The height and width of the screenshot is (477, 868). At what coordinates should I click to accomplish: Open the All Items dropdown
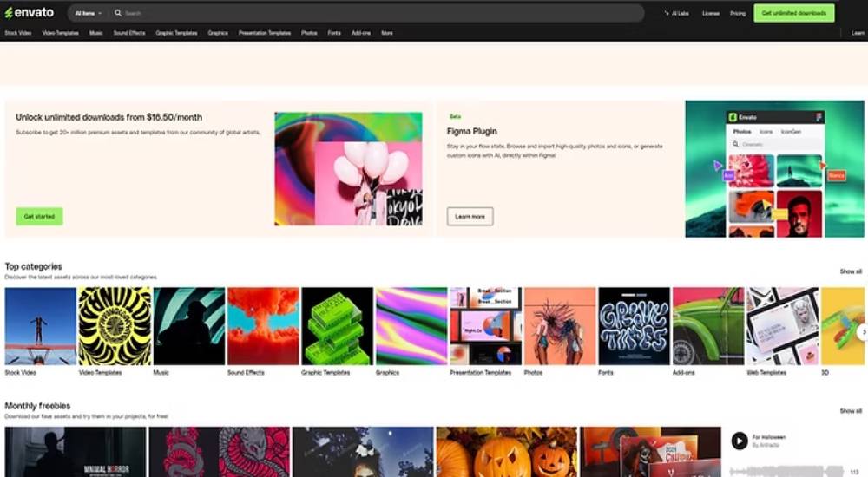click(88, 13)
